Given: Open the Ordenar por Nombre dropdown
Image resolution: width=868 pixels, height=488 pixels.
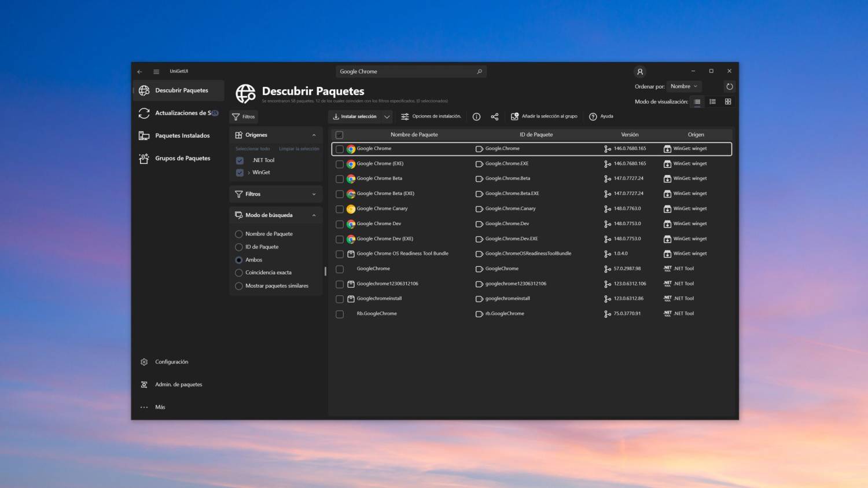Looking at the screenshot, I should (683, 87).
